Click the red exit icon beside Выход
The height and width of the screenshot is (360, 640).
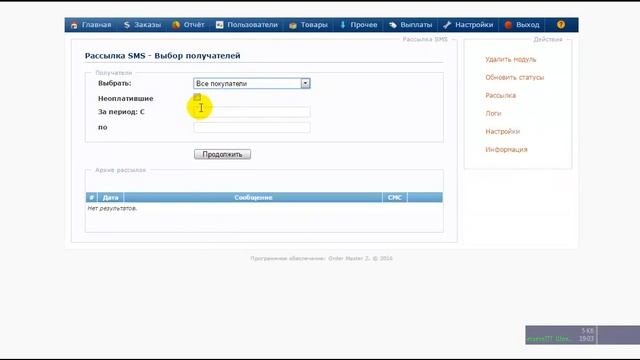click(x=508, y=25)
